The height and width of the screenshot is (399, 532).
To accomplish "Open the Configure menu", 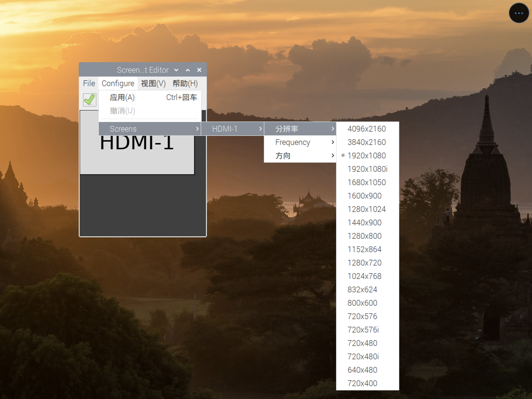I will point(118,83).
